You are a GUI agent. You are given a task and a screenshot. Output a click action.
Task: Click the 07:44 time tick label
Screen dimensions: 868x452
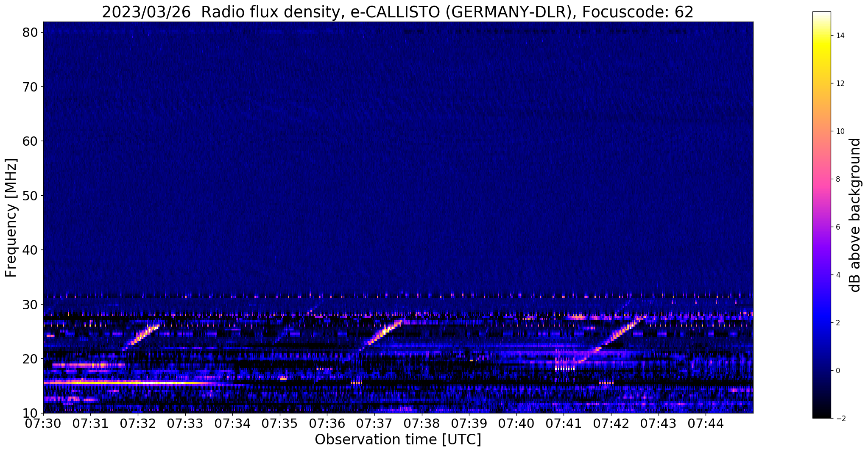click(706, 423)
